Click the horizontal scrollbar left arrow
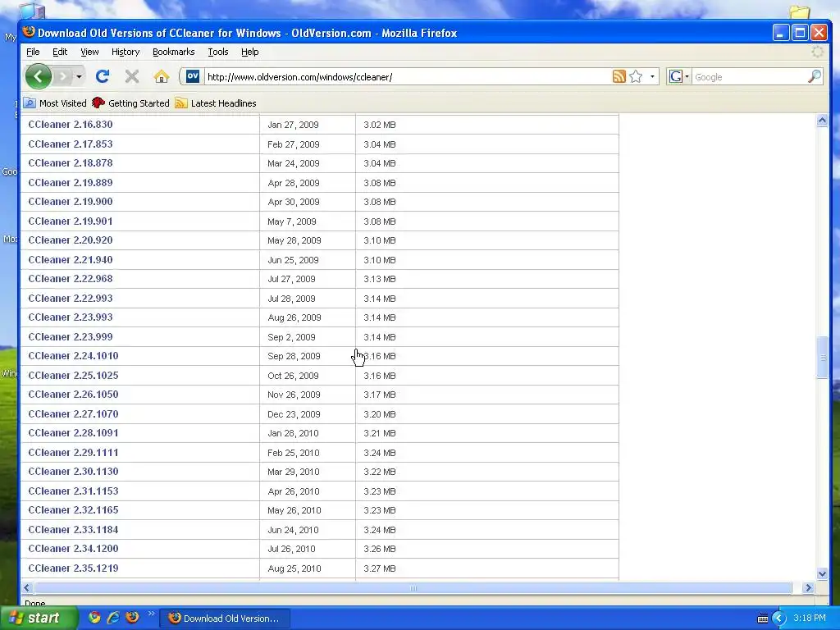This screenshot has height=630, width=840. click(27, 587)
